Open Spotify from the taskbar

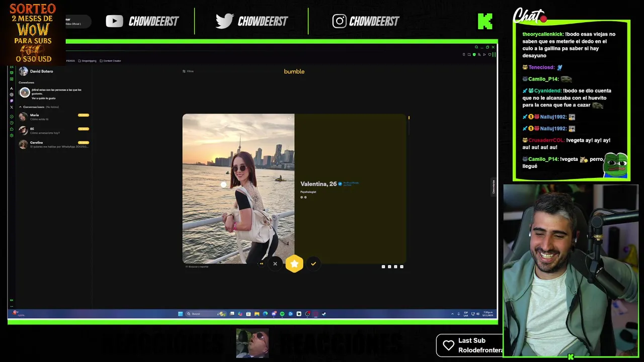click(x=282, y=314)
